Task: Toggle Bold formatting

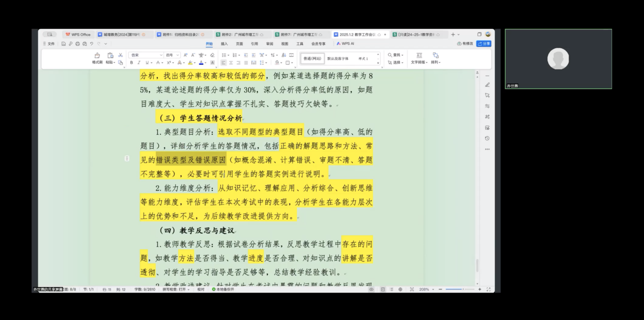Action: [x=131, y=63]
